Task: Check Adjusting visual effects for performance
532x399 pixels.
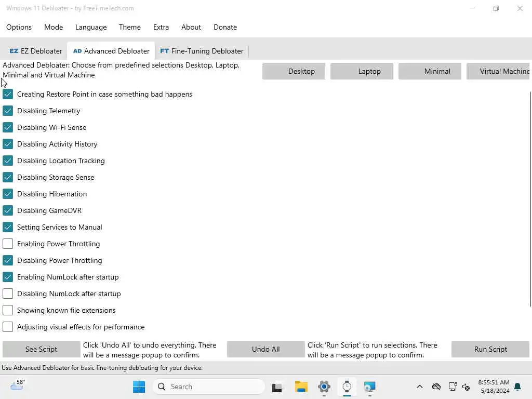Action: (7, 327)
